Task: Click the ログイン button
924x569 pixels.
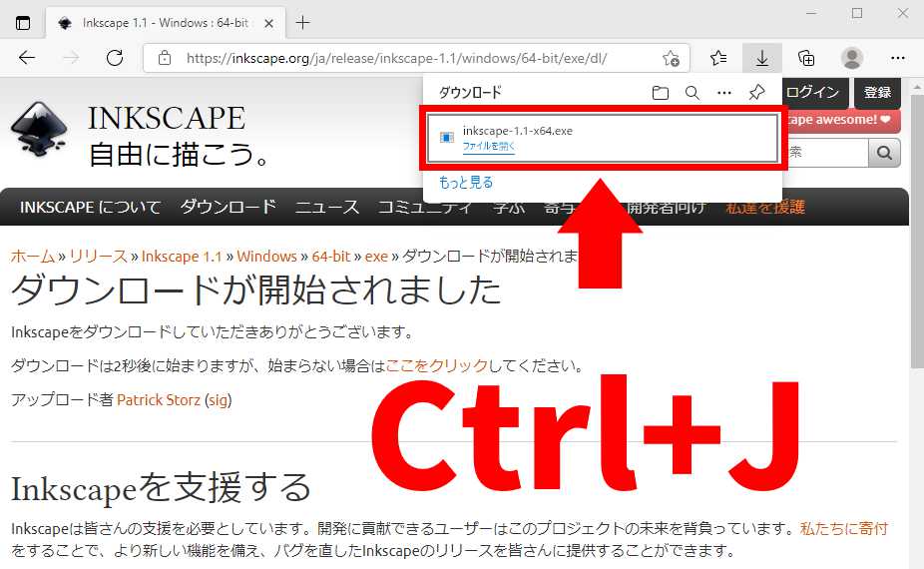Action: click(815, 92)
